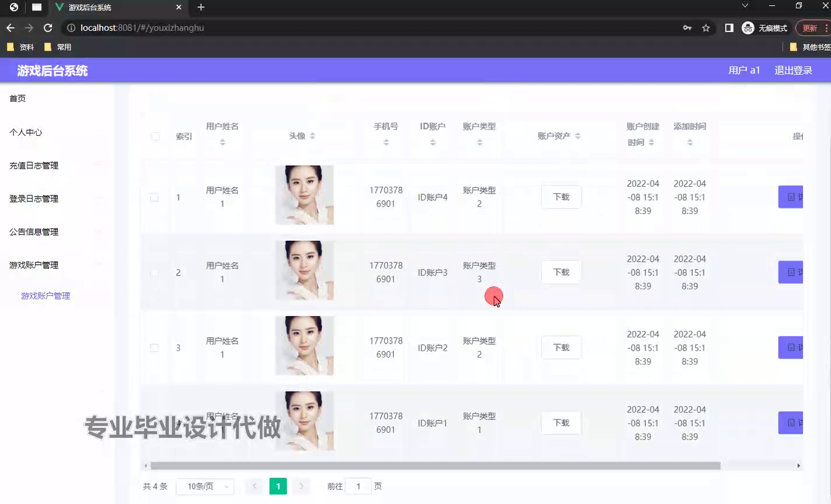The image size is (831, 504).
Task: Open the 其他书签 bookmarks folder
Action: (810, 47)
